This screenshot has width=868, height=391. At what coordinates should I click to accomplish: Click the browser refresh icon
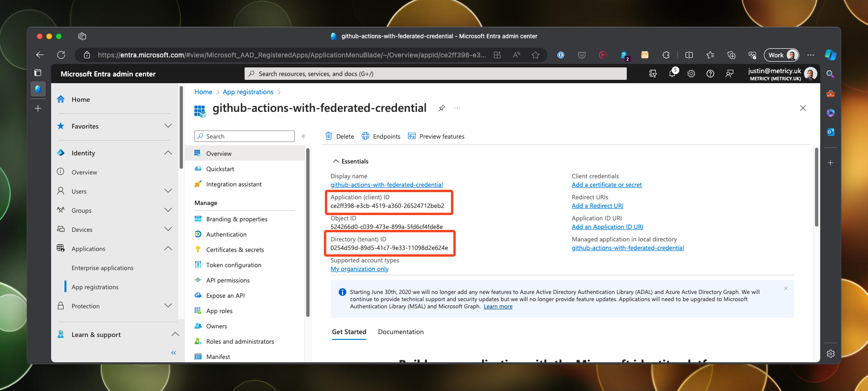pos(61,55)
